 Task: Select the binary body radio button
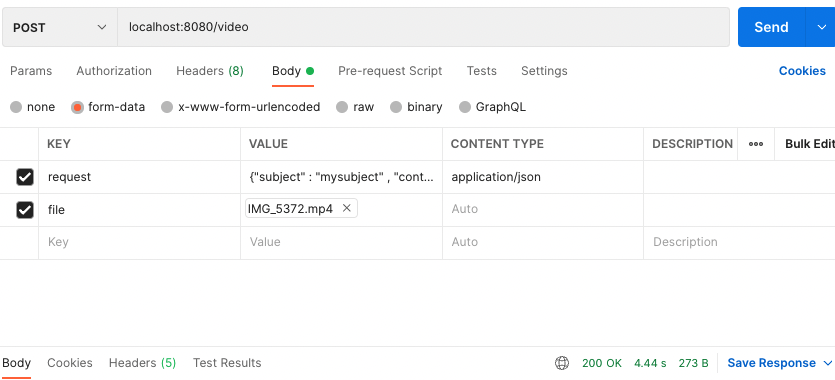pos(396,107)
